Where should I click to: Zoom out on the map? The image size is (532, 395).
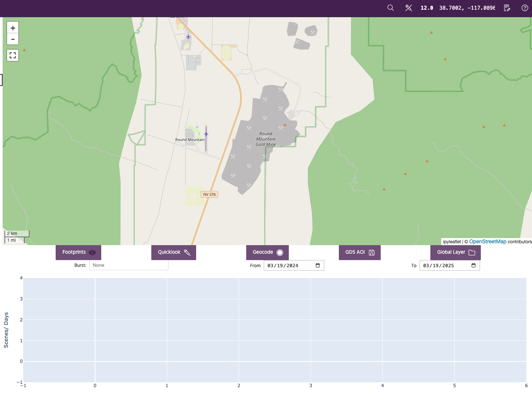13,39
